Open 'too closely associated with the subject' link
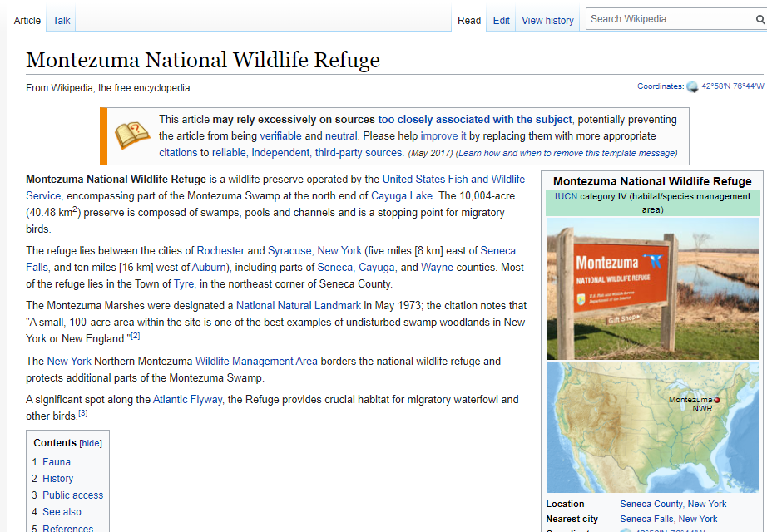 click(x=474, y=120)
